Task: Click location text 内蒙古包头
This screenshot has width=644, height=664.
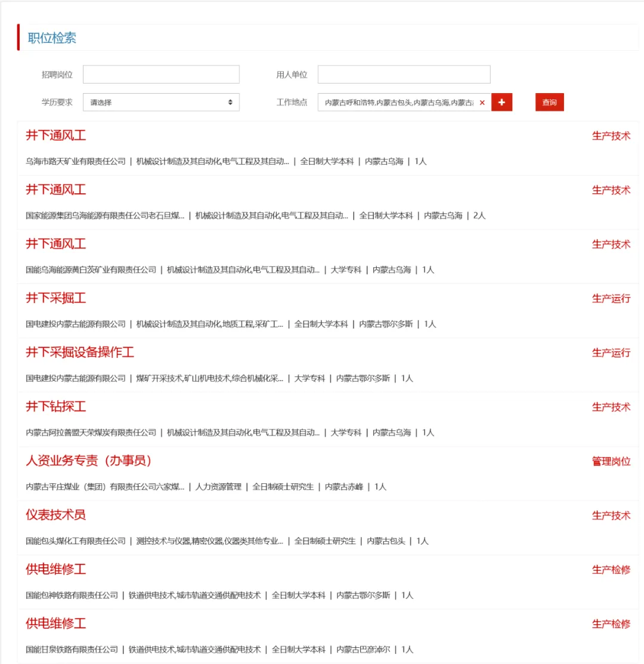Action: 386,541
